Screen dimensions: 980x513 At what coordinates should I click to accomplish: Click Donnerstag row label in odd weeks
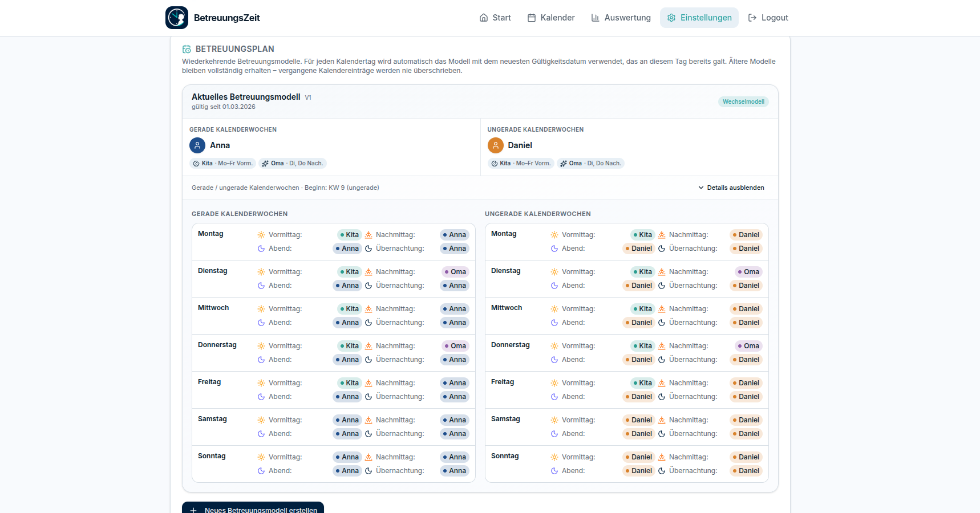coord(511,345)
